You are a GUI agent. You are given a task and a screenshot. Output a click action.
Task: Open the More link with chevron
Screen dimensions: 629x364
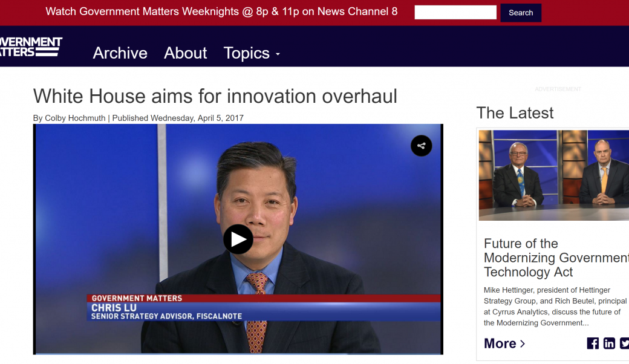[x=504, y=343]
